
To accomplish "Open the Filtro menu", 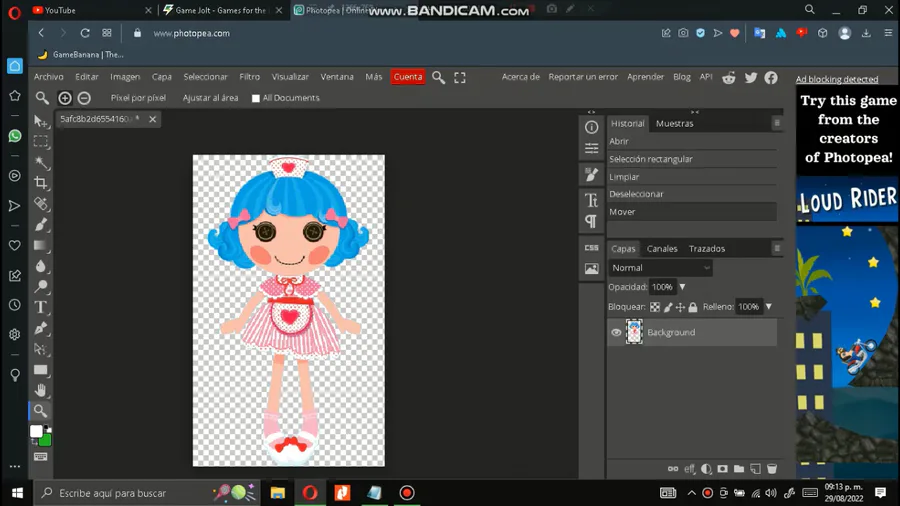I will coord(249,77).
